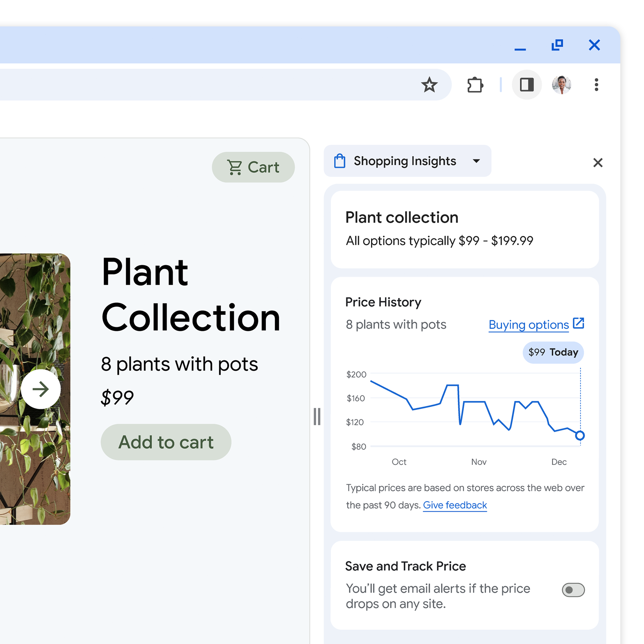This screenshot has height=644, width=644.
Task: Click the $99 Today price marker
Action: 552,352
